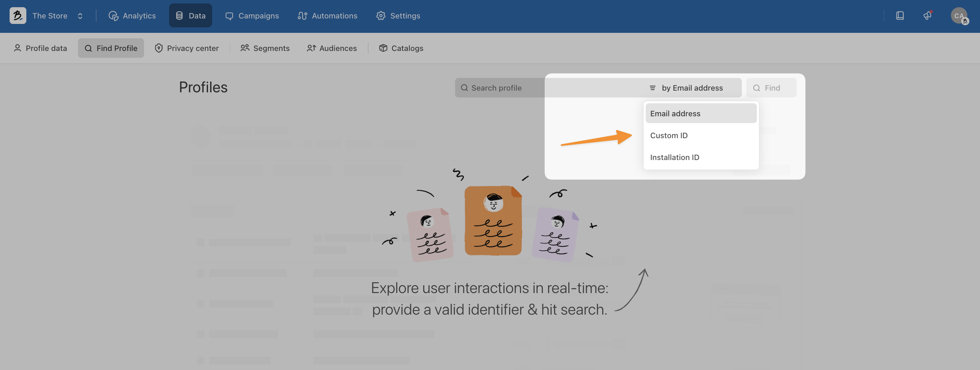980x370 pixels.
Task: Open the Privacy center tab
Action: coord(187,48)
